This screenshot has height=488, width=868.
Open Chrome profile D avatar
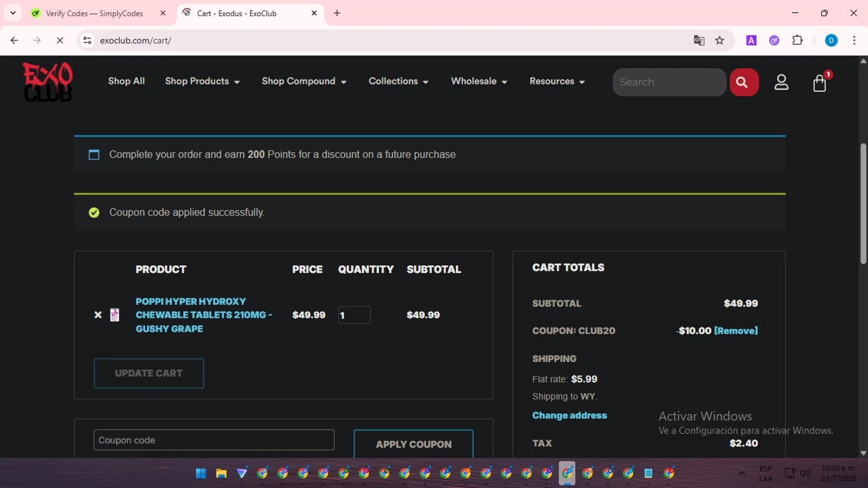point(831,41)
